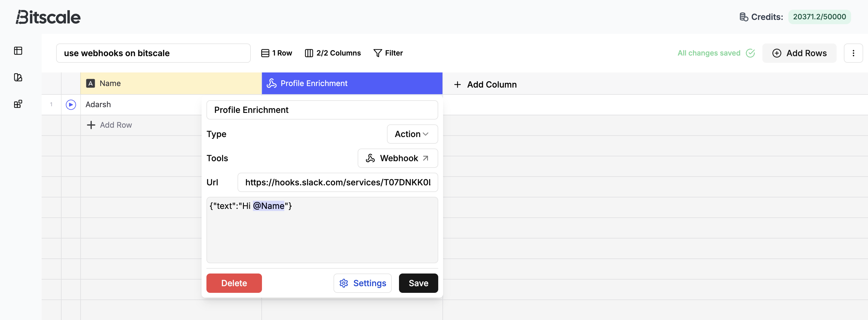The width and height of the screenshot is (868, 320).
Task: Click the Webhook external link arrow
Action: [426, 158]
